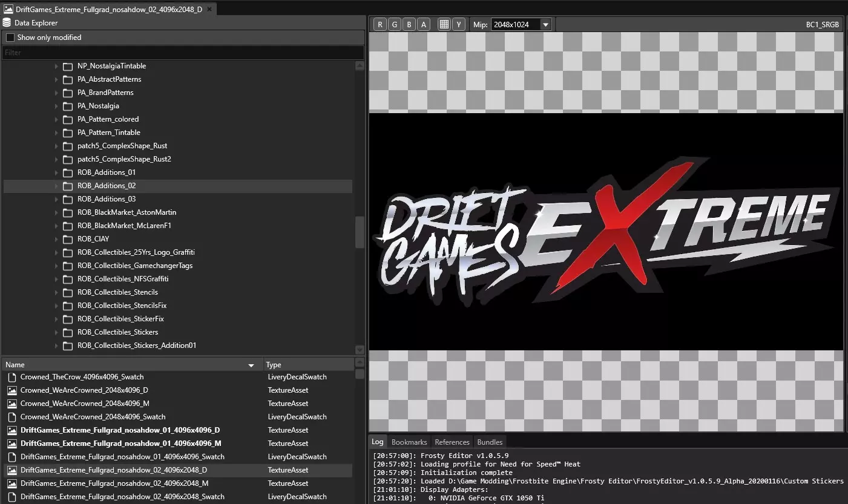
Task: Click the ROB_Collectibles_NFSGraffiti folder icon
Action: (x=68, y=279)
